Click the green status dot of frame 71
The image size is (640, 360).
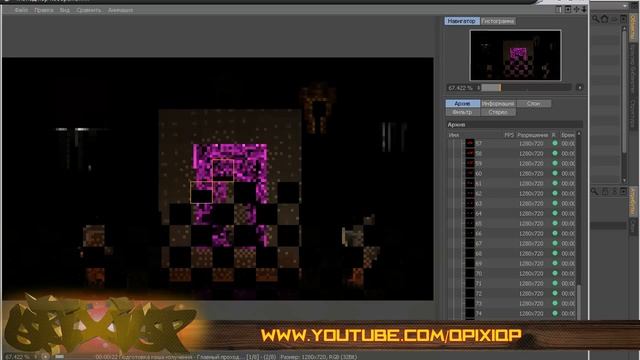click(x=555, y=283)
